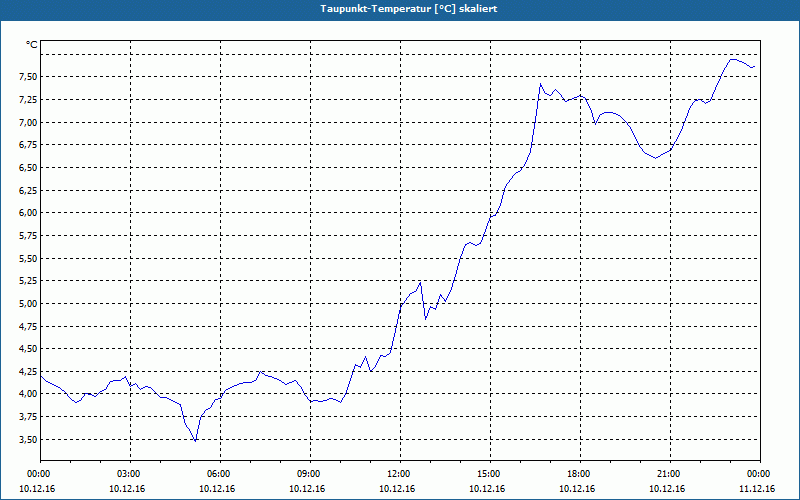
Task: Click the 5,00 y-axis value
Action: point(28,304)
